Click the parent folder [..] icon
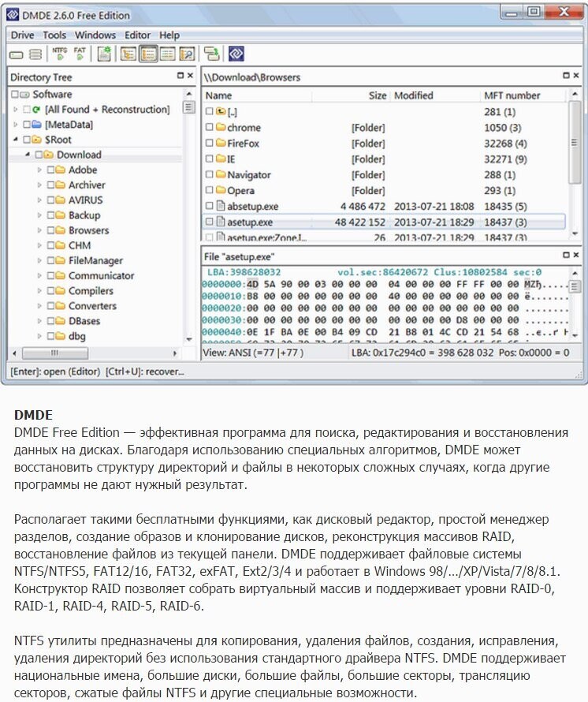 [221, 111]
